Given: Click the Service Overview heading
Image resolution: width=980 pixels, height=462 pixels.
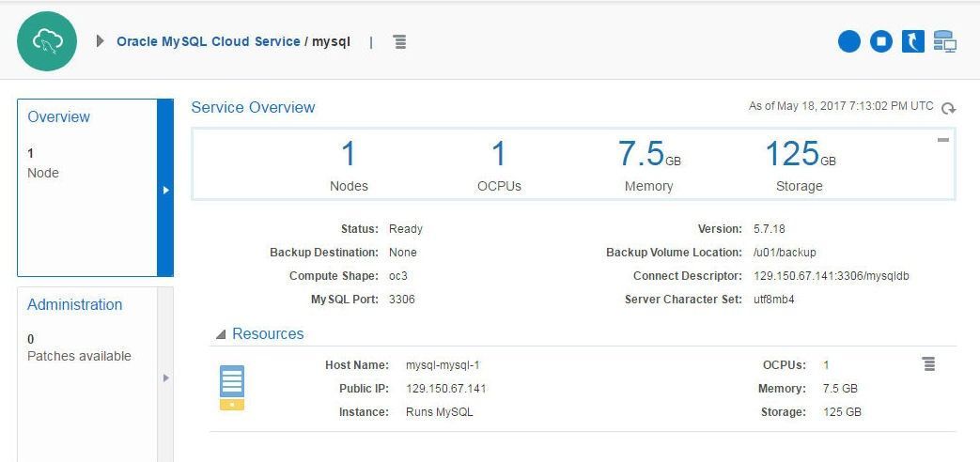Looking at the screenshot, I should click(x=253, y=107).
